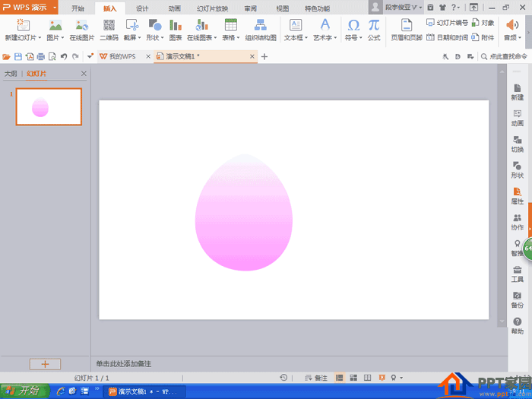Open the Special Features (特色功能) tab
532x399 pixels.
(317, 8)
